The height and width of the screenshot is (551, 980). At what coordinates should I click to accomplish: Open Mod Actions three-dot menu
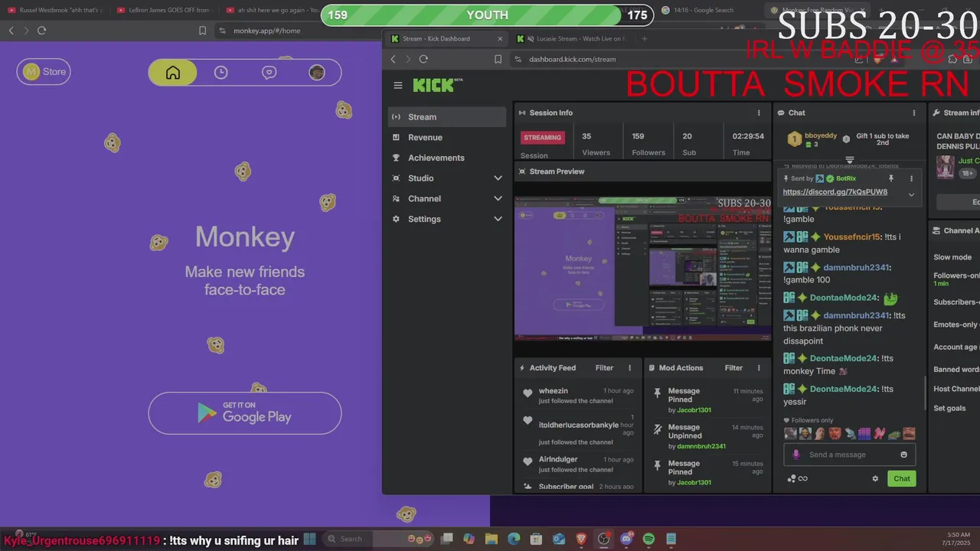pos(759,368)
